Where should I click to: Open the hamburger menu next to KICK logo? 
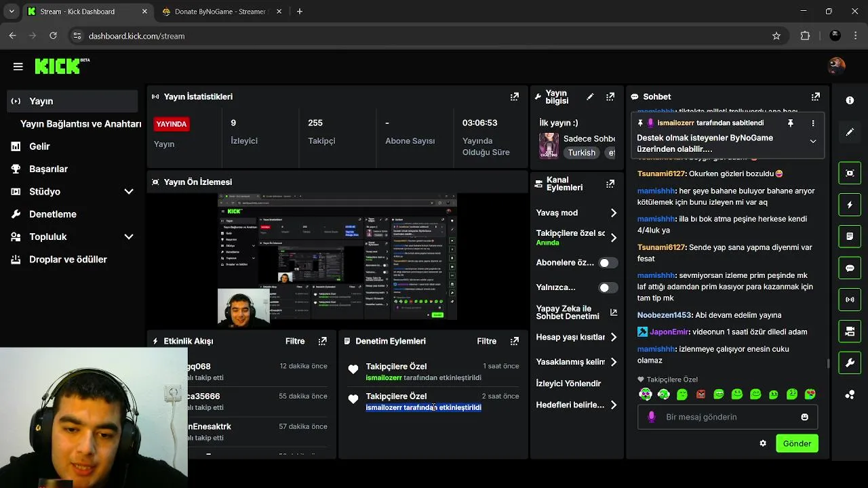pyautogui.click(x=18, y=66)
